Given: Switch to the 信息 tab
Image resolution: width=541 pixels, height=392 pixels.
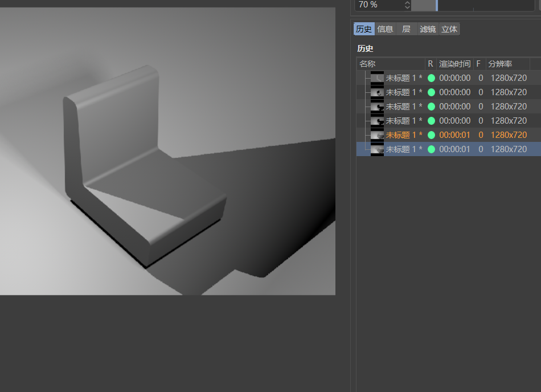Looking at the screenshot, I should (385, 29).
